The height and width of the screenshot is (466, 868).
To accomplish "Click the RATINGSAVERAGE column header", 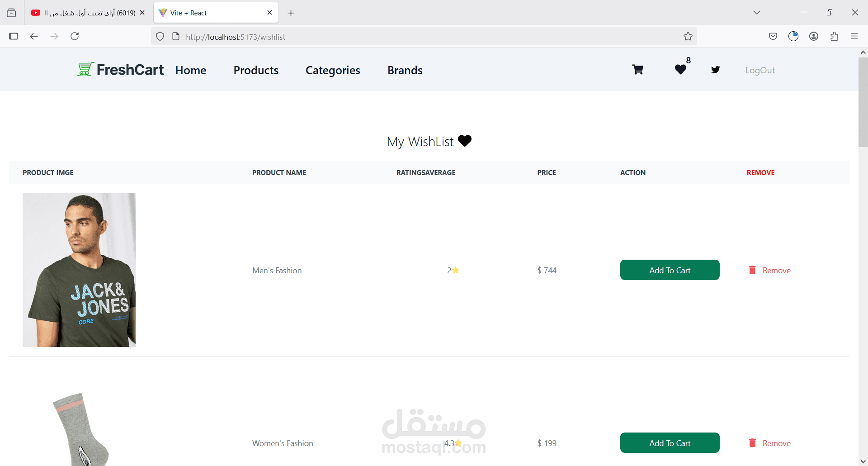I will point(426,173).
